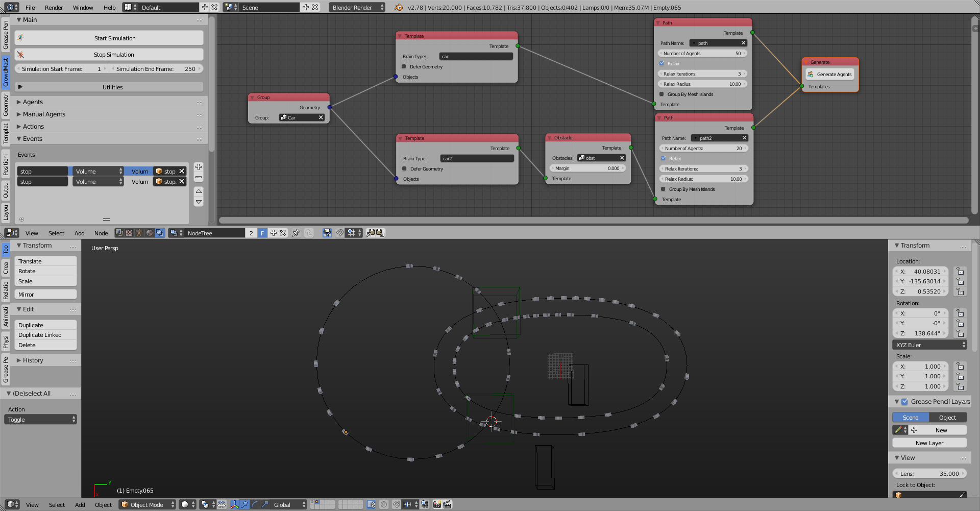Pin the node tree with pin icon
980x511 pixels.
click(296, 233)
